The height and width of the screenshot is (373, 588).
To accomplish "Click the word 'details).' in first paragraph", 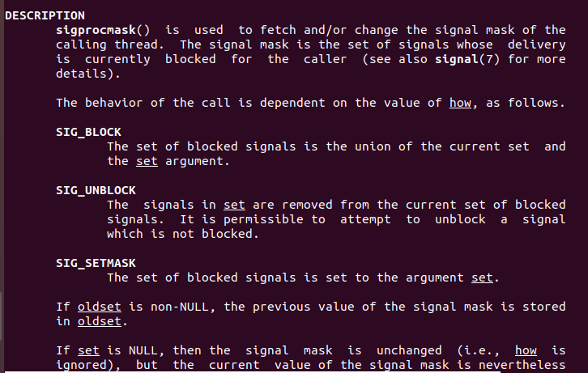I will click(x=88, y=74).
